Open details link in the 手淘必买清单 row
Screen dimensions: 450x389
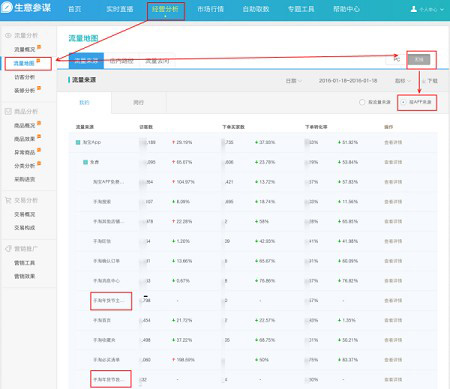[x=393, y=360]
